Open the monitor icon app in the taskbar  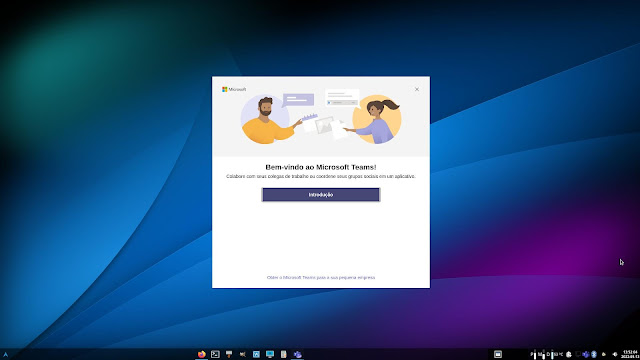click(270, 354)
